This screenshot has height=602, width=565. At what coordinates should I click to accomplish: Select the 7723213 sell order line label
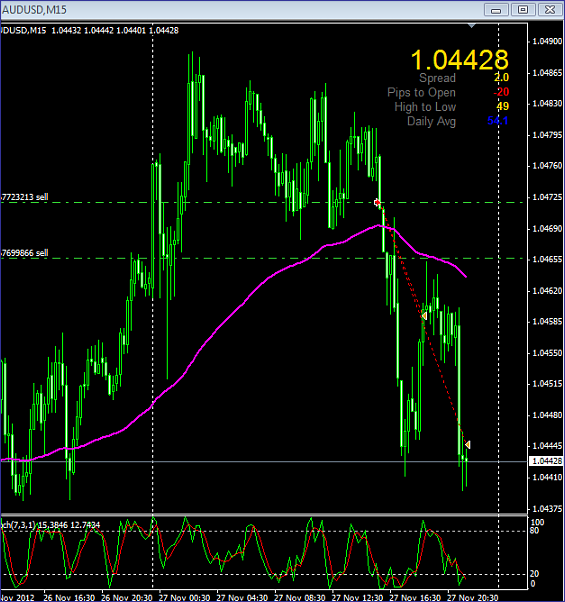[x=25, y=197]
